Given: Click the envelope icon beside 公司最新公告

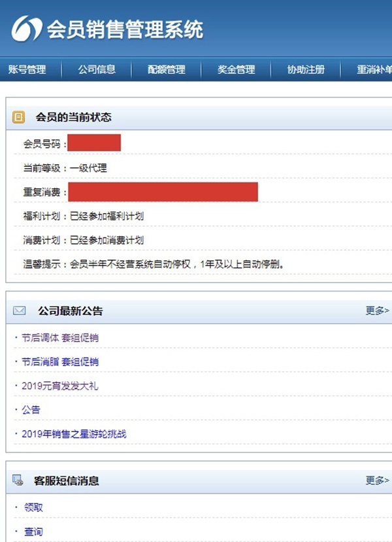Looking at the screenshot, I should [19, 311].
